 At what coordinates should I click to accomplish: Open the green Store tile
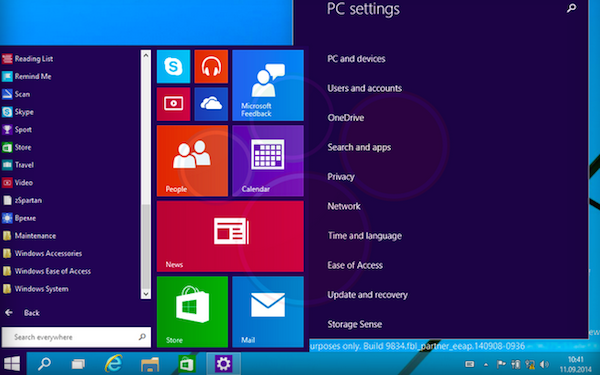tap(192, 311)
